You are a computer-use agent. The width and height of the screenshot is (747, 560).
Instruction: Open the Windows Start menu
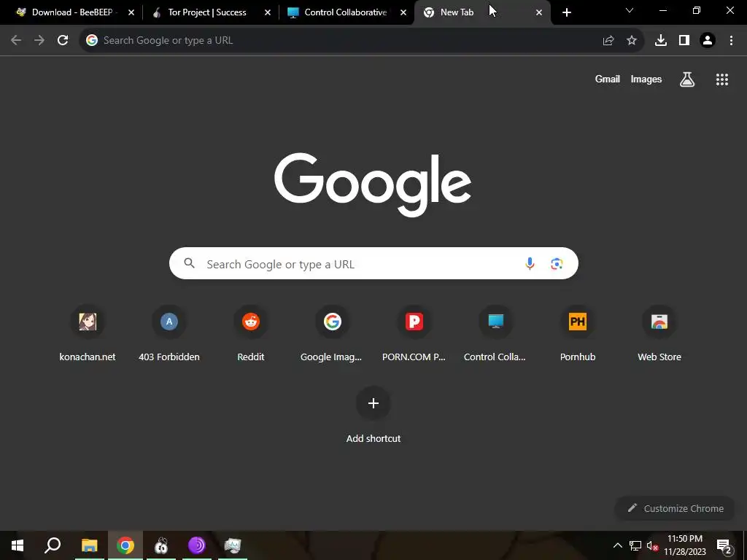[18, 545]
